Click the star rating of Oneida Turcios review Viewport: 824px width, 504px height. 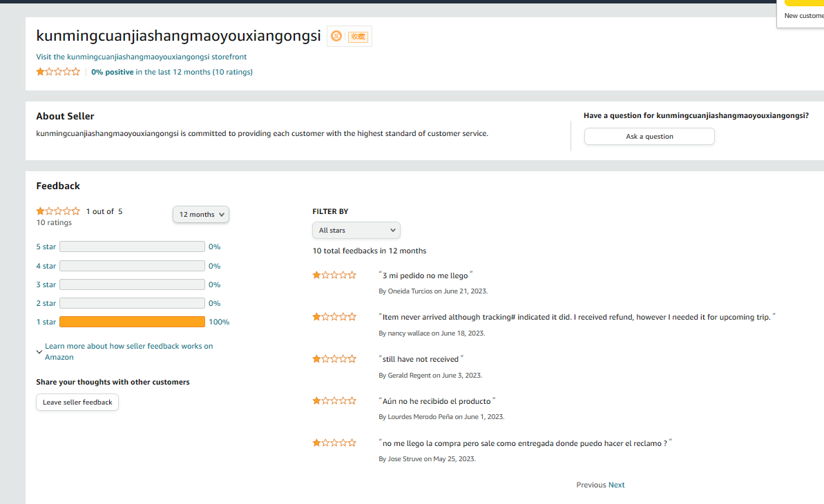coord(334,275)
